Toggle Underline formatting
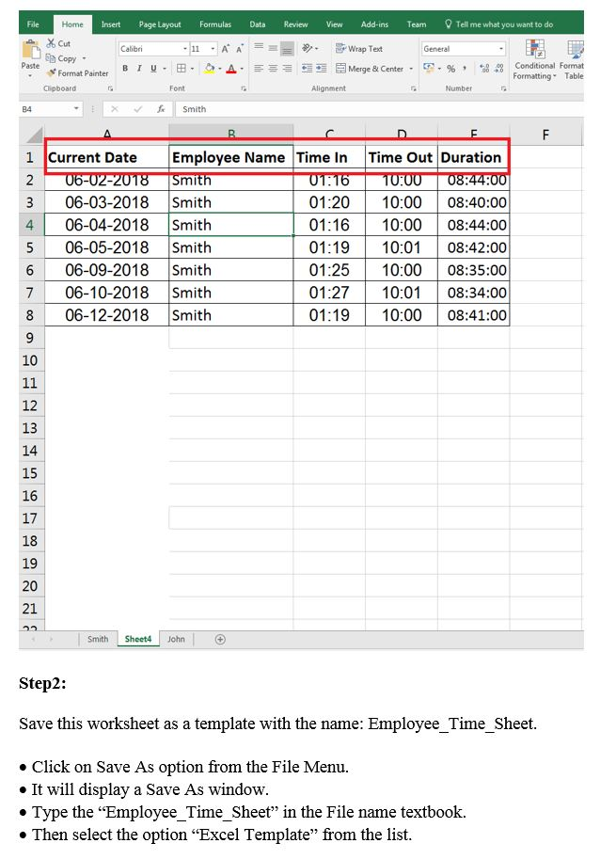616x859 pixels. (x=153, y=69)
